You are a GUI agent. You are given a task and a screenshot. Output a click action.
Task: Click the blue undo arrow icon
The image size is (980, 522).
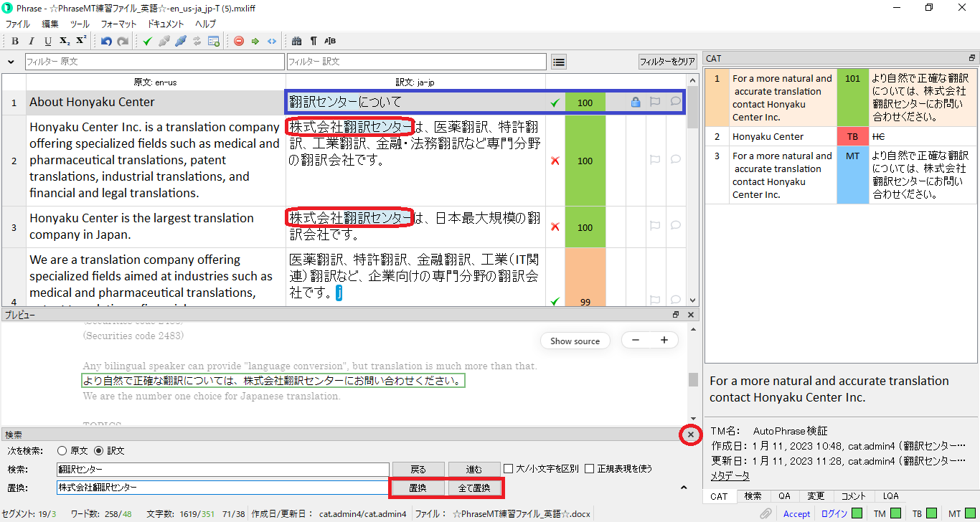(106, 41)
